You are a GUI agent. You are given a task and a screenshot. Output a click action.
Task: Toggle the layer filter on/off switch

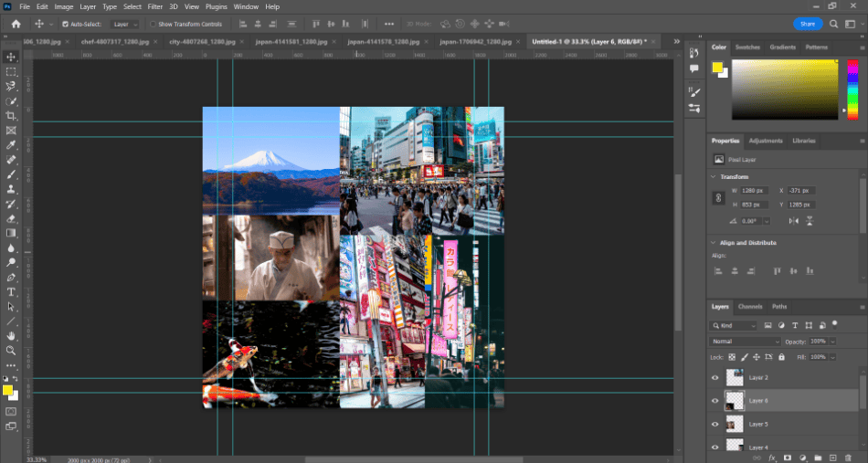click(x=835, y=324)
